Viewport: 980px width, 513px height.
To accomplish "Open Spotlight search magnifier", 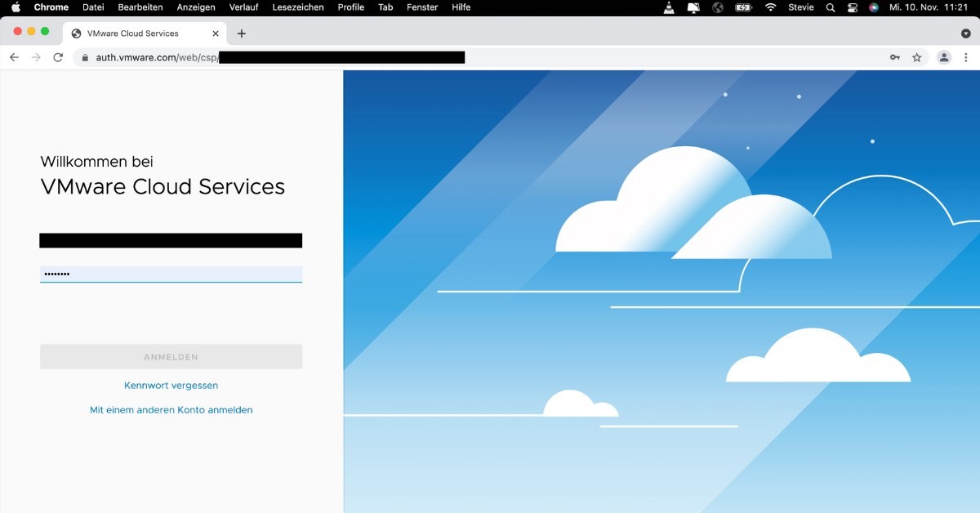I will 831,7.
